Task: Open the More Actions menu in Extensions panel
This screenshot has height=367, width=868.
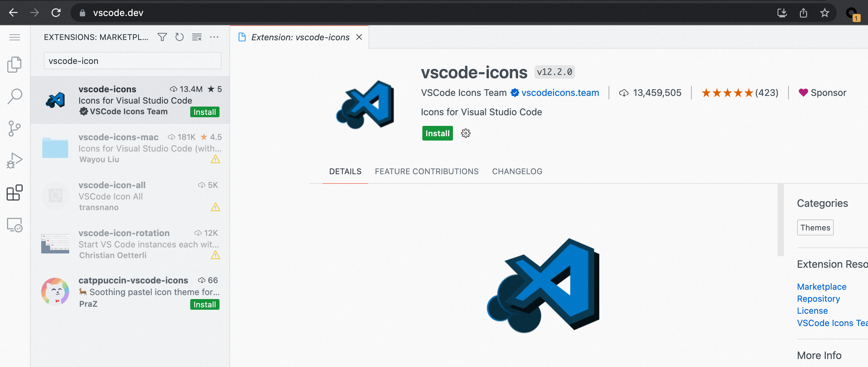Action: click(215, 37)
